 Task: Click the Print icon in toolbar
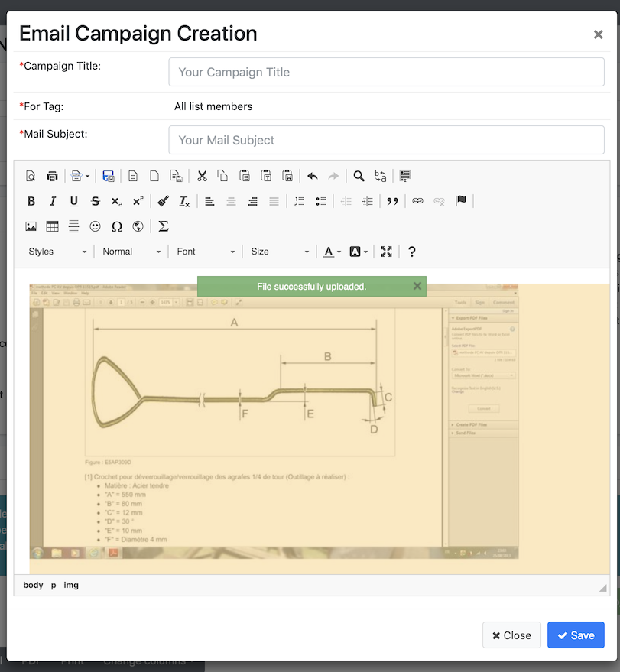tap(52, 176)
